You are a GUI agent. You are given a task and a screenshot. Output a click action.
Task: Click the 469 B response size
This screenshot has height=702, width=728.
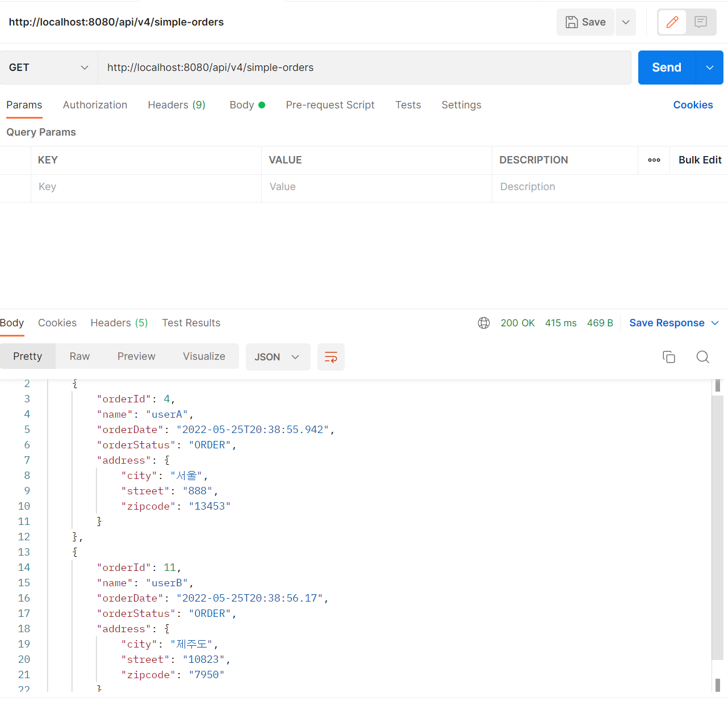point(600,323)
